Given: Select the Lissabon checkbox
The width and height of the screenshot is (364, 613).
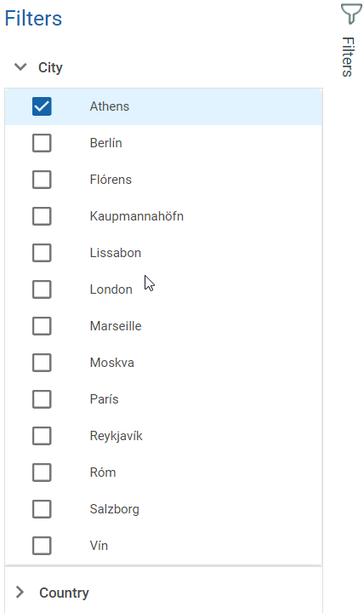Looking at the screenshot, I should pyautogui.click(x=42, y=253).
